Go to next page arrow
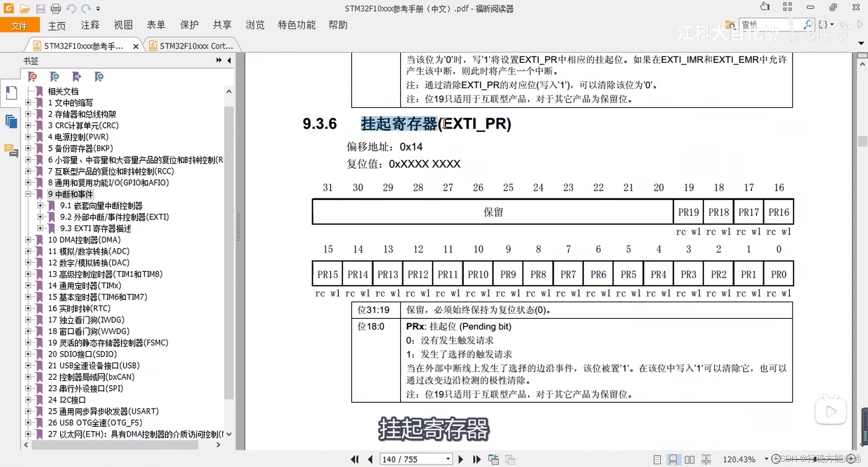The width and height of the screenshot is (868, 467). click(461, 459)
